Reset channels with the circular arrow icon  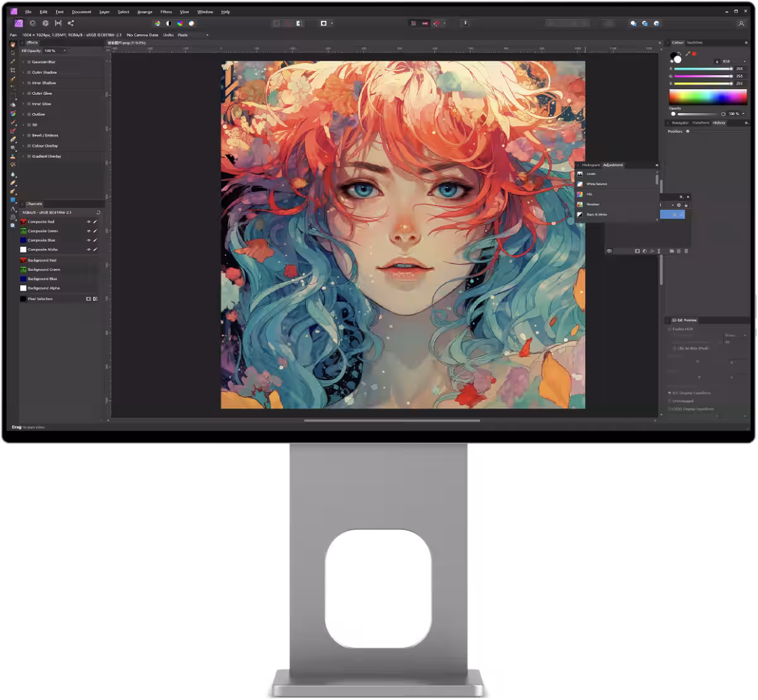[x=98, y=212]
